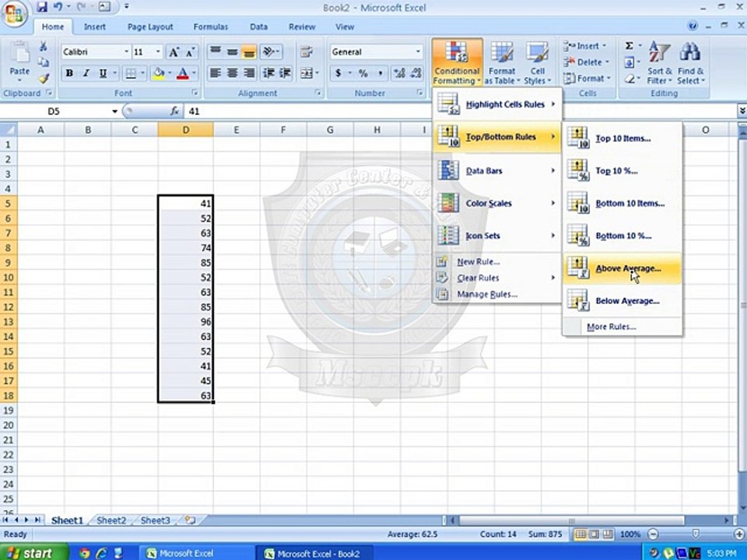The width and height of the screenshot is (747, 560).
Task: Click Increase Indent icon
Action: pos(286,73)
